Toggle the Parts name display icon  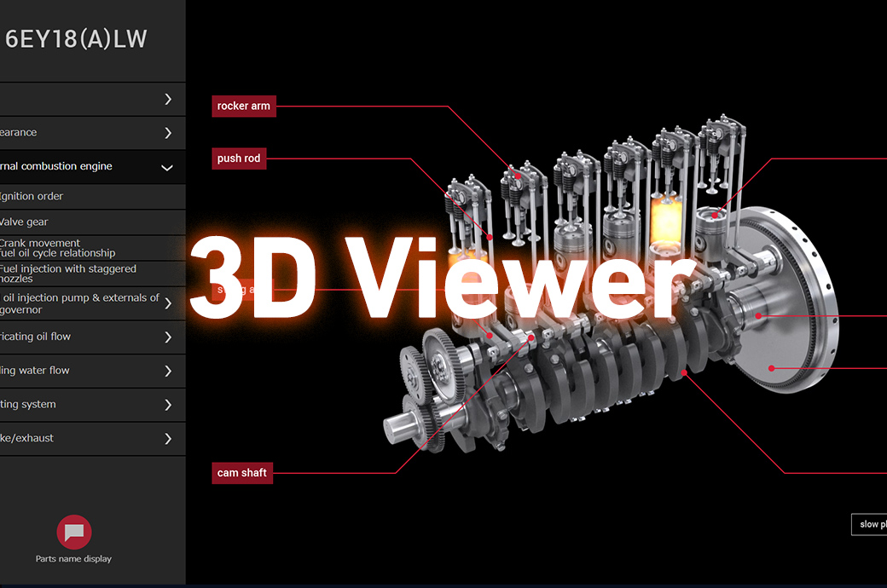(x=74, y=533)
